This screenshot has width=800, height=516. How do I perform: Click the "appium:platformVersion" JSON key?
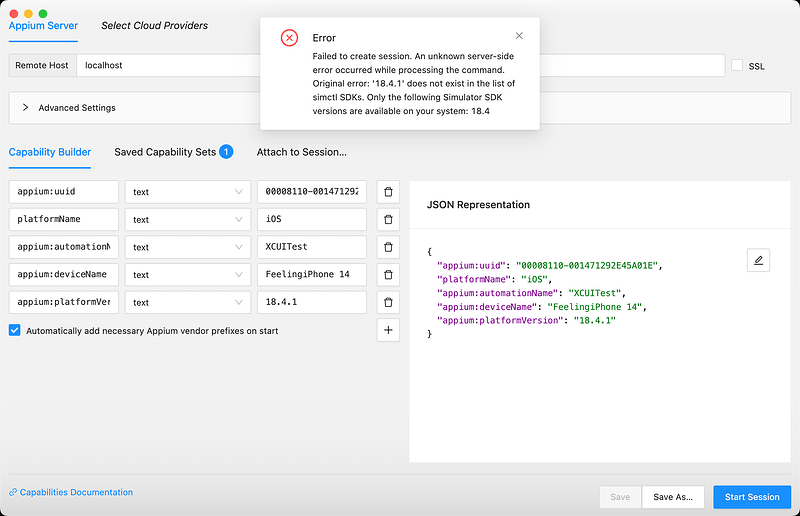tap(501, 321)
